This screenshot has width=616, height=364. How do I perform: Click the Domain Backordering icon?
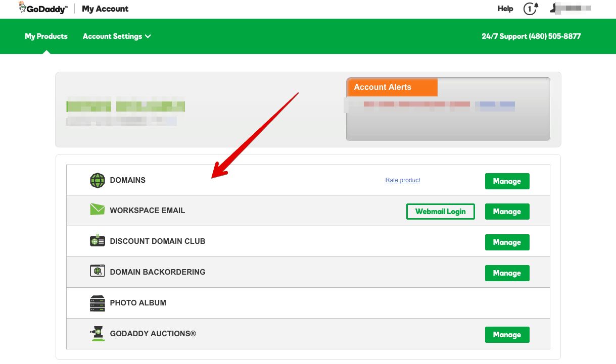point(98,271)
